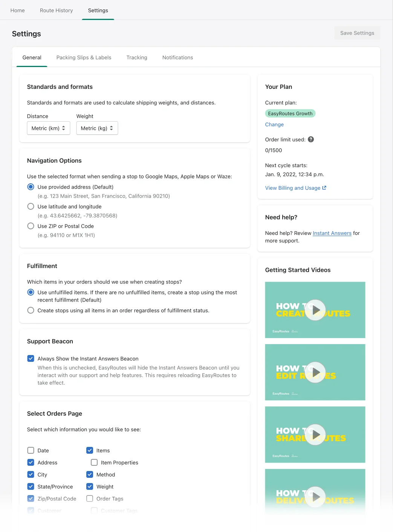Viewport: 393px width, 532px height.
Task: Switch to the General settings tab
Action: point(32,57)
